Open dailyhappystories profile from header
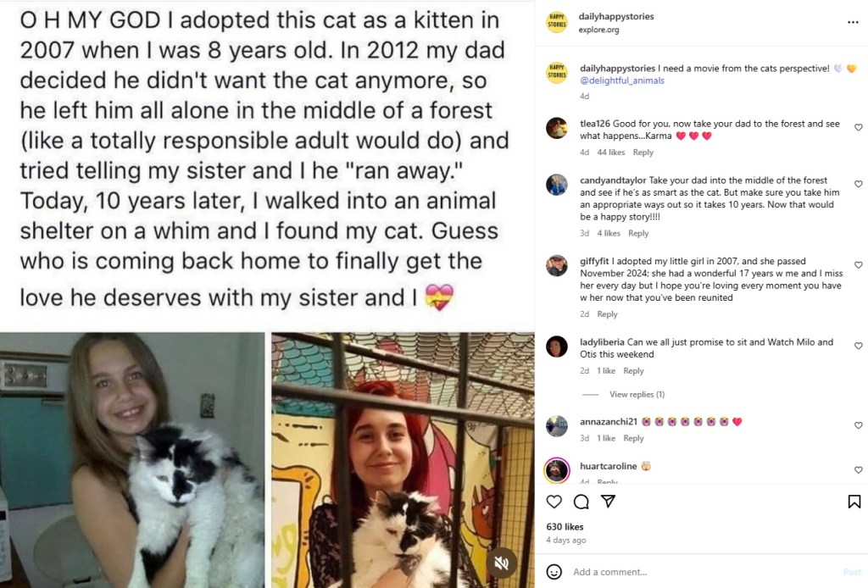 pyautogui.click(x=616, y=17)
